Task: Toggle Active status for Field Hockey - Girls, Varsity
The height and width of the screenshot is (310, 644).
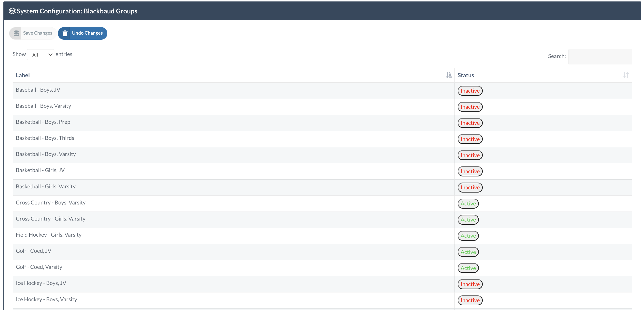Action: coord(468,236)
